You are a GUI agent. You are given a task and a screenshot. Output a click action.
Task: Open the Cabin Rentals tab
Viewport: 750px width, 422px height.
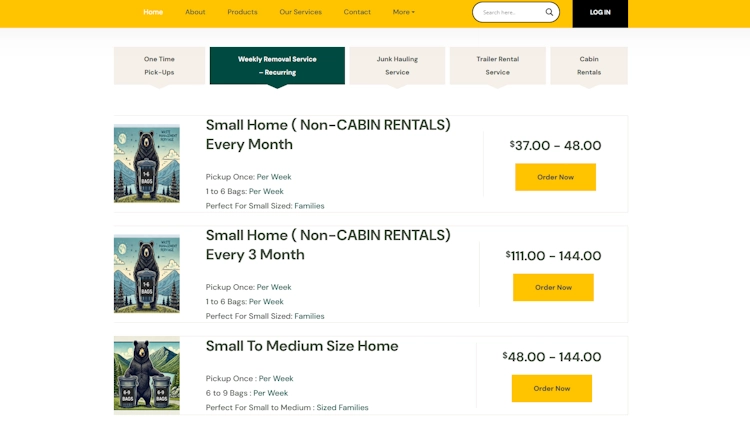pos(589,66)
